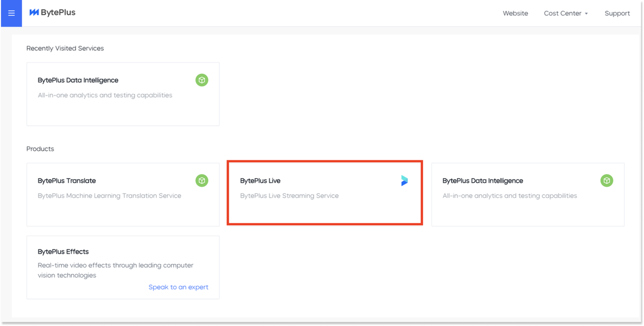Click Speak to an expert link

click(x=178, y=287)
